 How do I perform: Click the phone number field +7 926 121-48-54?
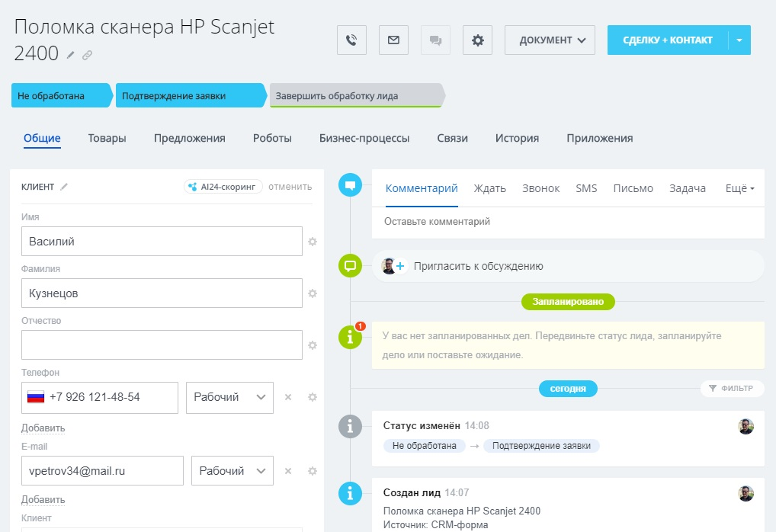tap(99, 397)
